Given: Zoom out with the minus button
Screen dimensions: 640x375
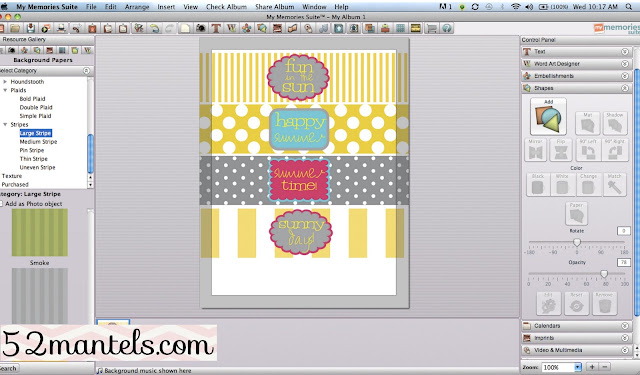Looking at the screenshot, I should pyautogui.click(x=605, y=367).
